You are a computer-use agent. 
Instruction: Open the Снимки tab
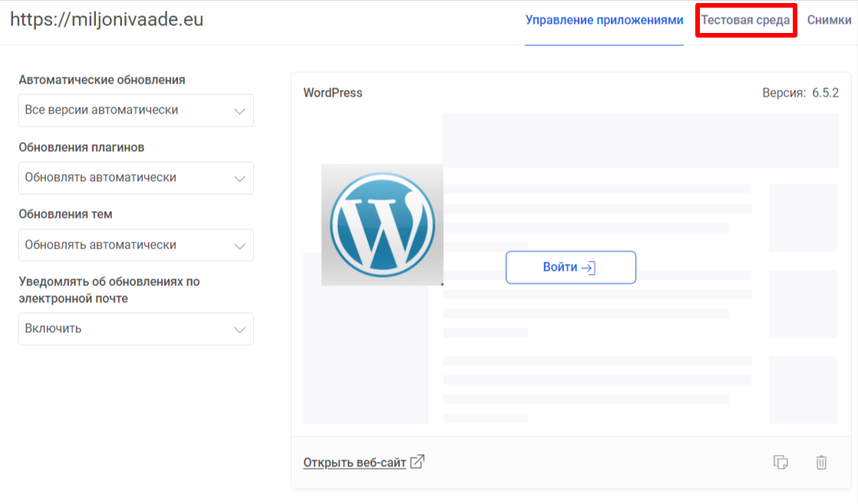point(829,21)
